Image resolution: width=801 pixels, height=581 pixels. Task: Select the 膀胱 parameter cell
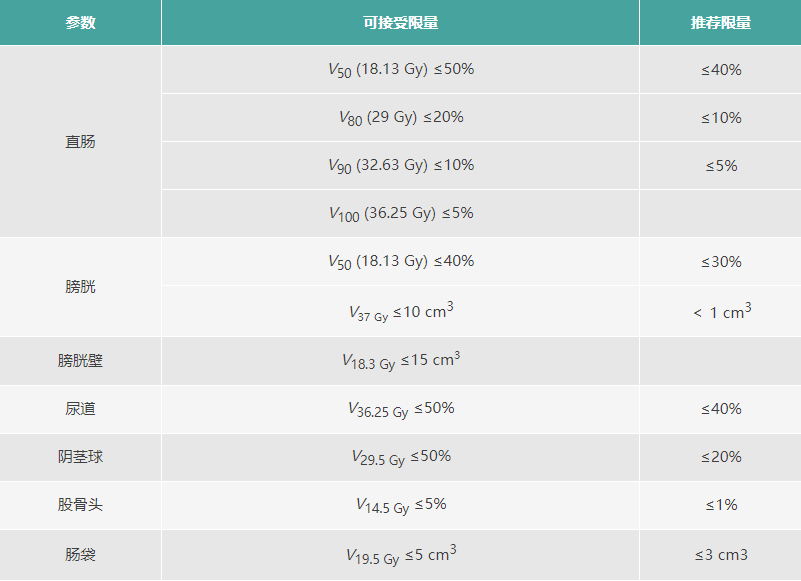point(80,286)
